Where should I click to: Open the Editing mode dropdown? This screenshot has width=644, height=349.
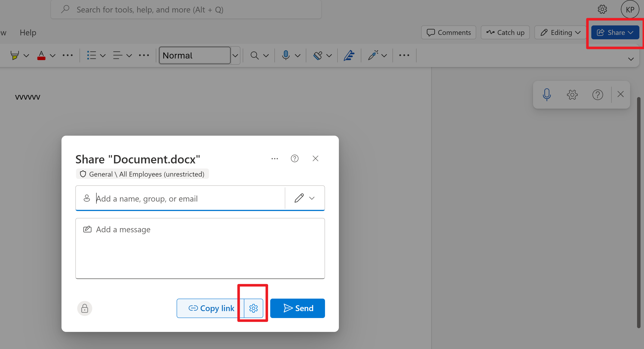pyautogui.click(x=560, y=33)
